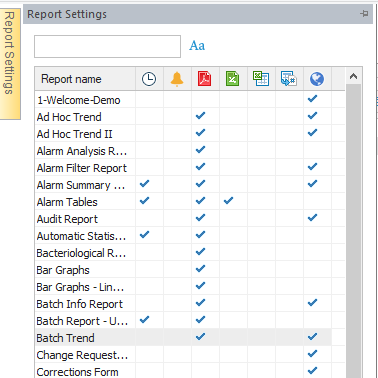
Task: Select the Ad Hoc Trend II report
Action: (75, 134)
